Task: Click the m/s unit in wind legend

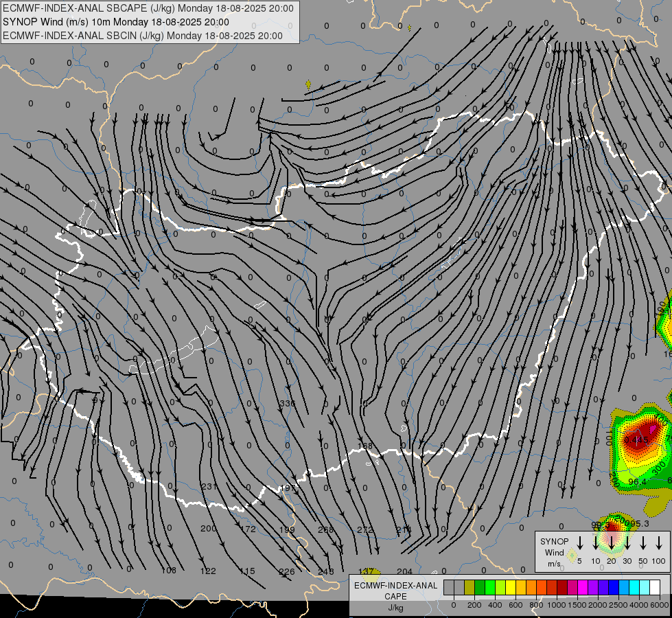Action: (554, 564)
